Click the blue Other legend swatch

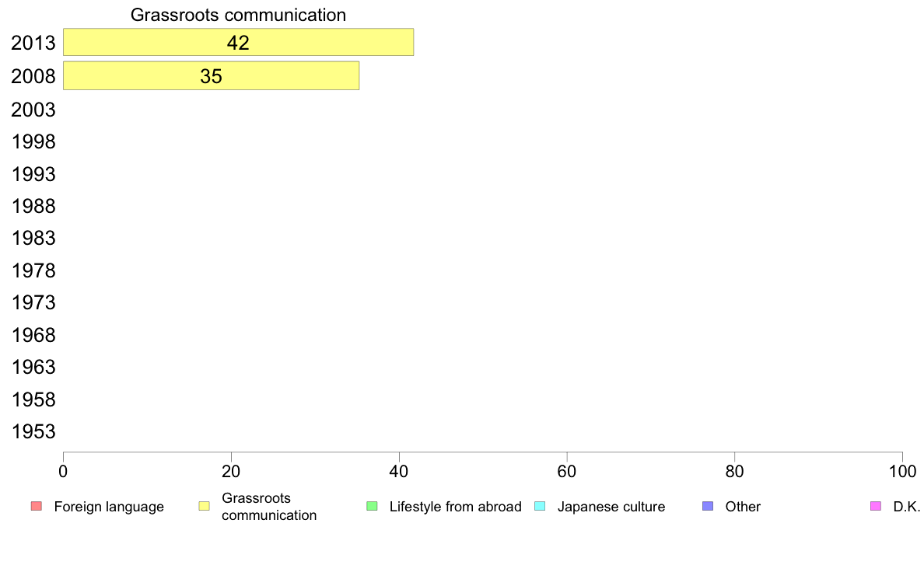pyautogui.click(x=708, y=506)
